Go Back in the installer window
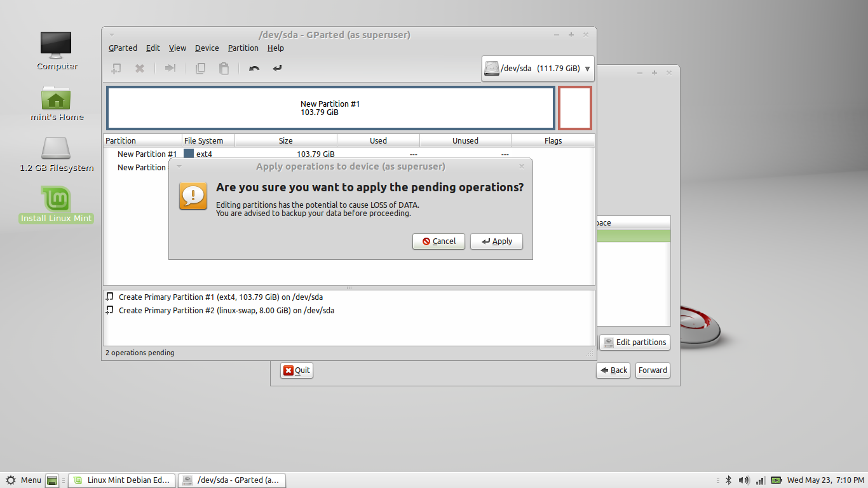Viewport: 868px width, 488px height. [613, 370]
